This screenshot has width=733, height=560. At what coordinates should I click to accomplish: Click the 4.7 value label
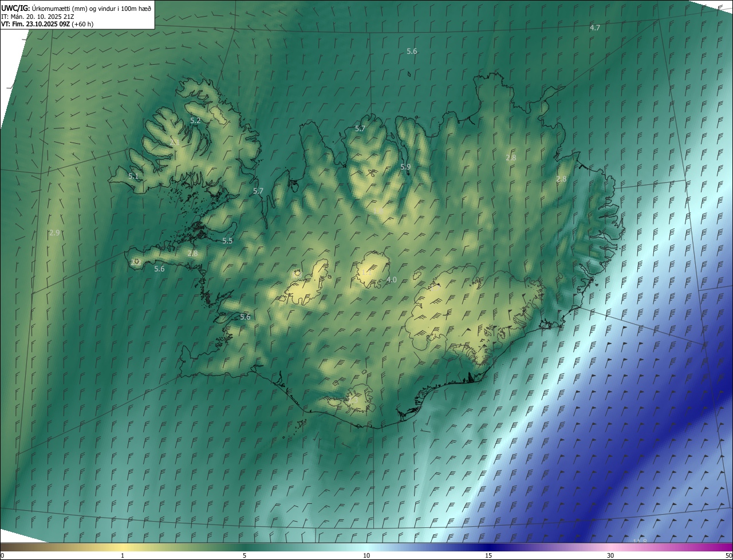pyautogui.click(x=595, y=28)
